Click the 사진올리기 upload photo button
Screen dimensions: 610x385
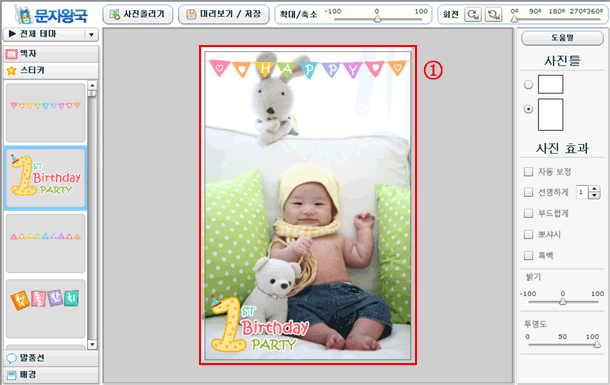138,14
